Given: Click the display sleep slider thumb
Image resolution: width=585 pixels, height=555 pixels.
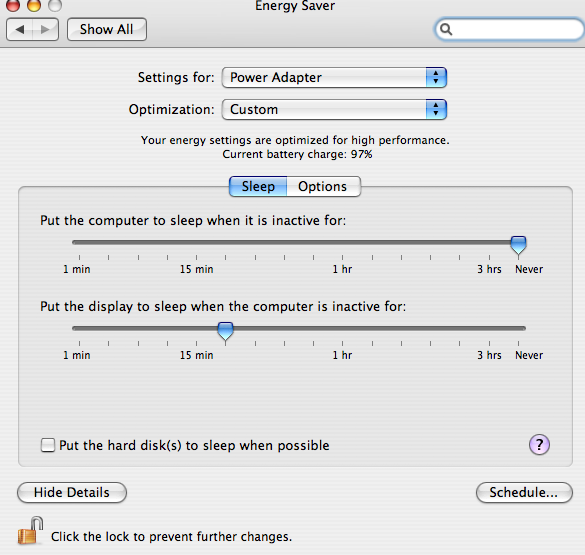Looking at the screenshot, I should 225,331.
